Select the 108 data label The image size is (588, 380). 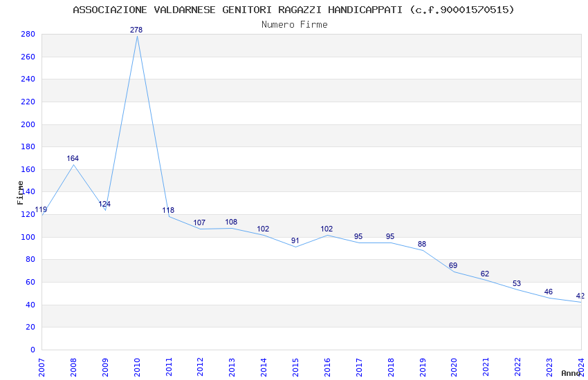click(231, 222)
